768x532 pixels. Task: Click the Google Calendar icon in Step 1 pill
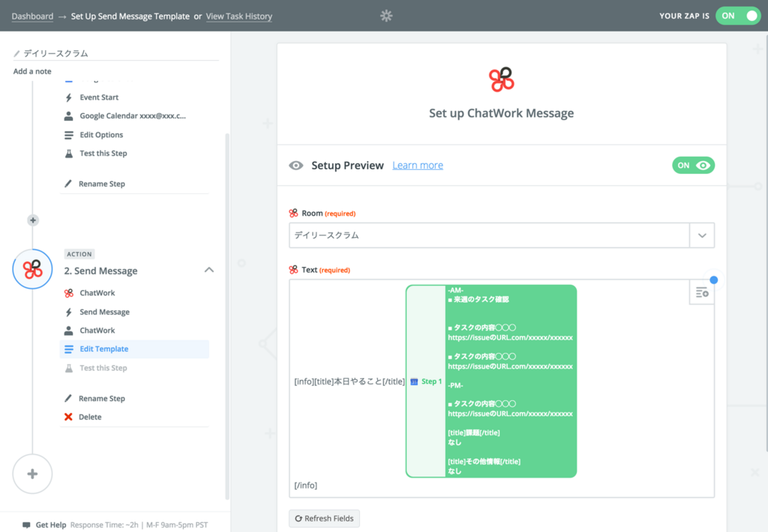414,381
